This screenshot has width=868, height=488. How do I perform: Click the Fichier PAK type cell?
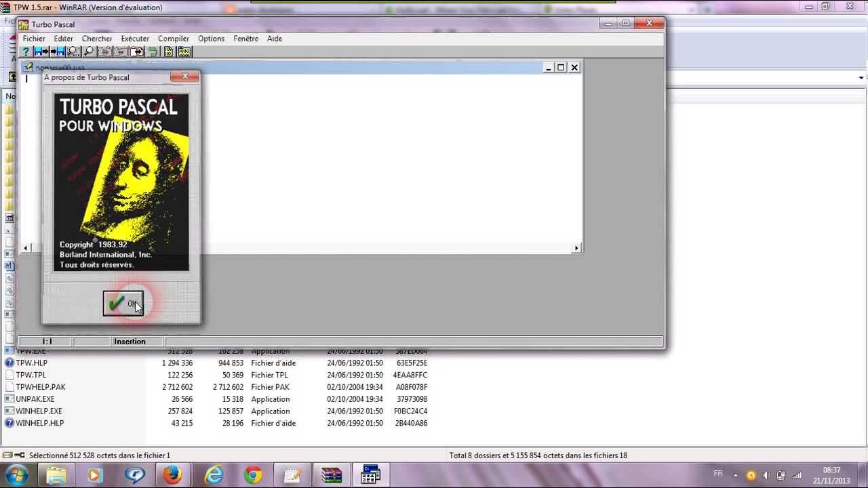pyautogui.click(x=270, y=387)
